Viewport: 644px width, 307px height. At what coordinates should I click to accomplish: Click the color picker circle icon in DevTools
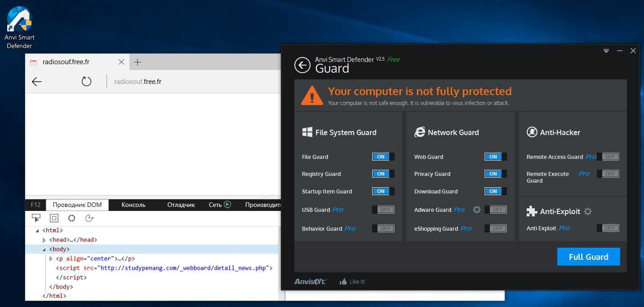(71, 218)
